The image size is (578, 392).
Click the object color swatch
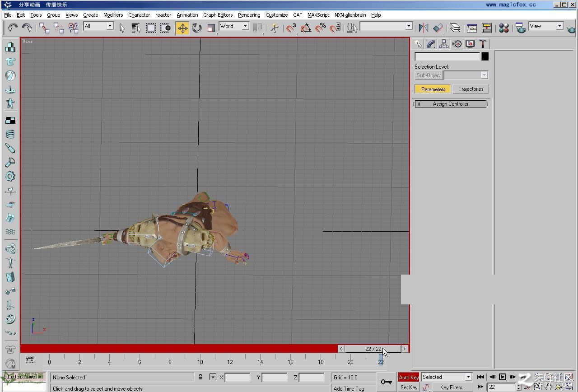click(485, 56)
